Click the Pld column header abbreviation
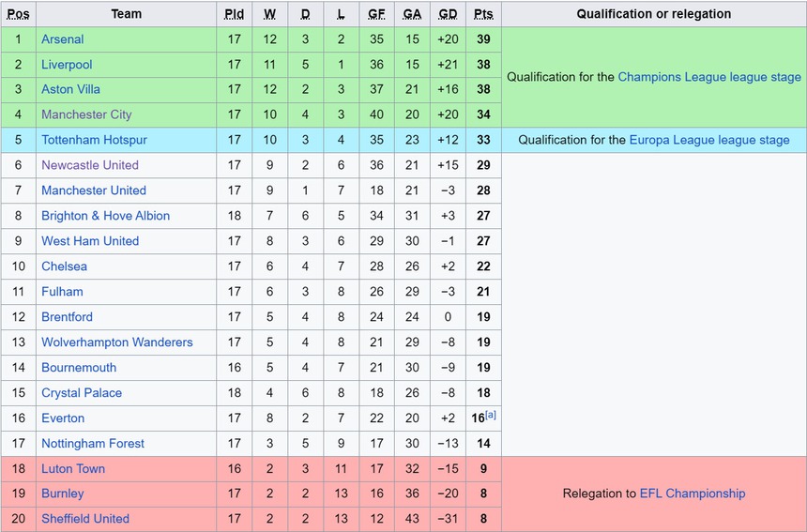The image size is (807, 532). pos(235,14)
